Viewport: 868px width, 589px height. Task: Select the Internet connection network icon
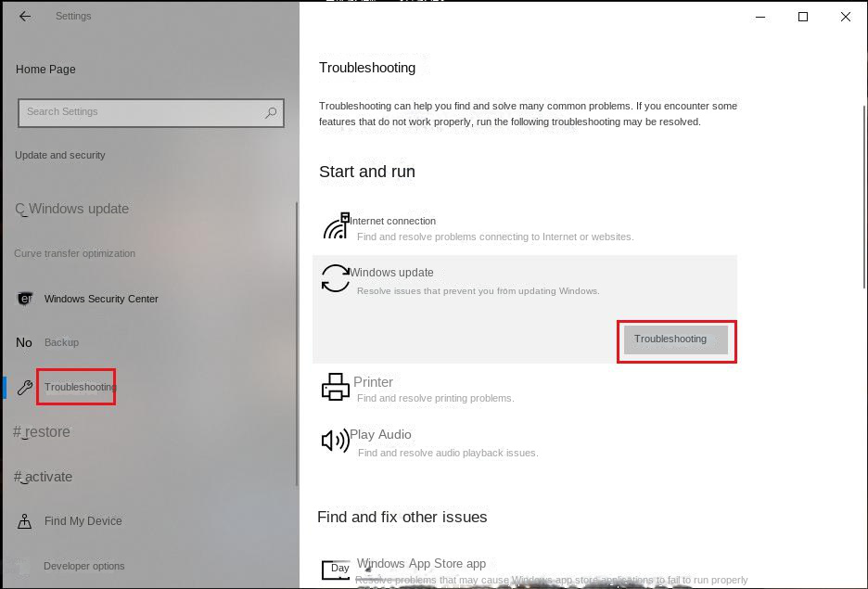(336, 225)
